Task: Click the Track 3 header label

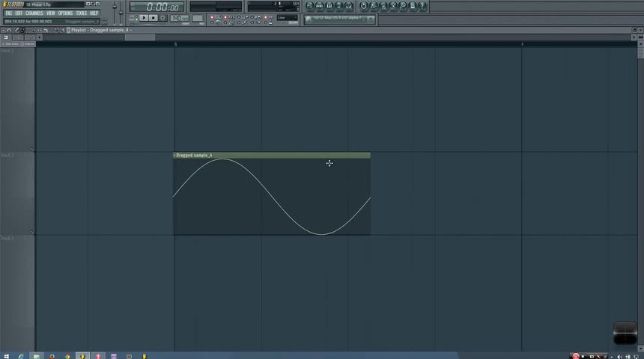Action: (7, 238)
